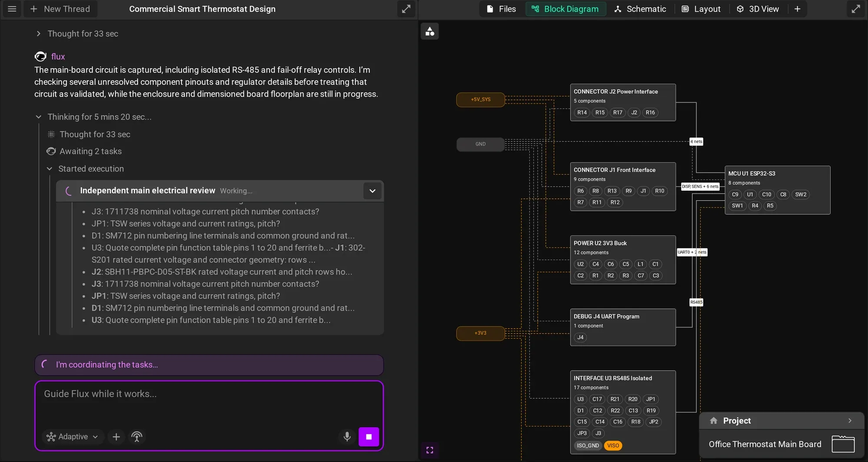Select the +3V3 net label
This screenshot has width=868, height=462.
pyautogui.click(x=480, y=333)
